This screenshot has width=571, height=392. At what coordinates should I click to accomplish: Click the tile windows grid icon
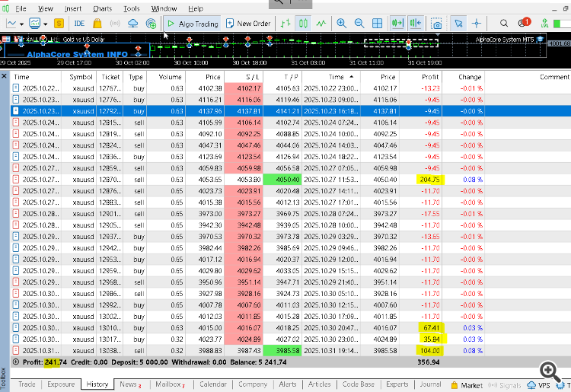coord(378,24)
